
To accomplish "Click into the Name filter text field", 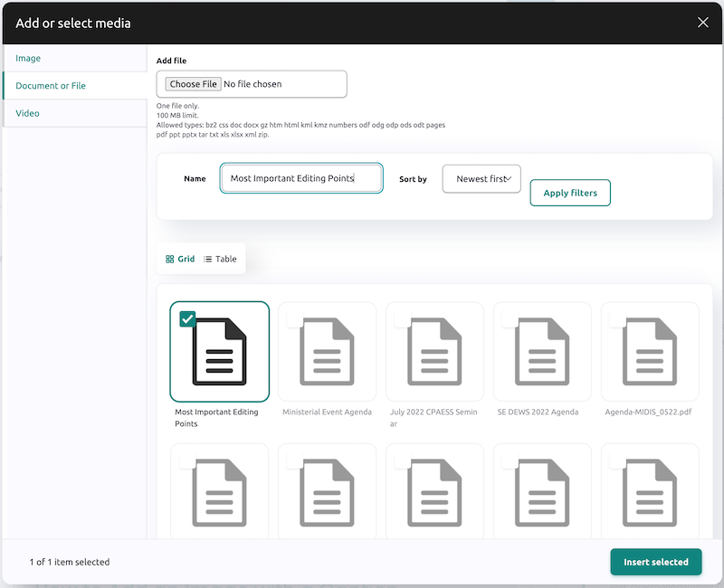I will pyautogui.click(x=301, y=179).
